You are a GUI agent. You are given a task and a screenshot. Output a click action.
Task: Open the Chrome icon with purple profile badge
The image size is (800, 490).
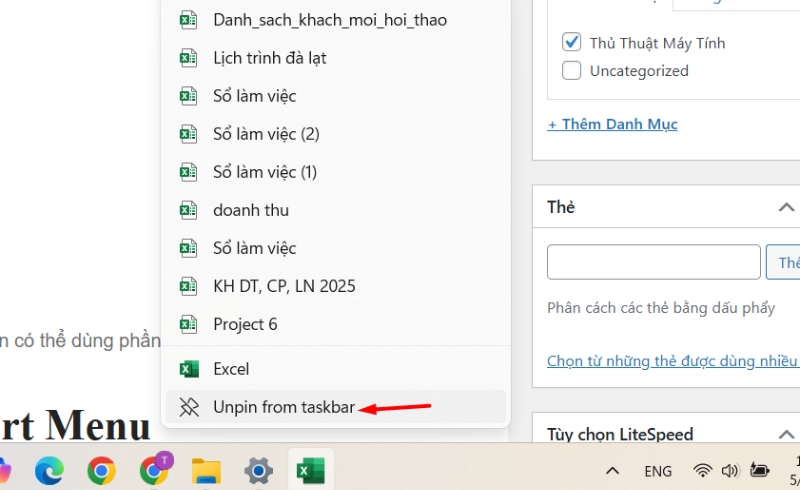(155, 470)
